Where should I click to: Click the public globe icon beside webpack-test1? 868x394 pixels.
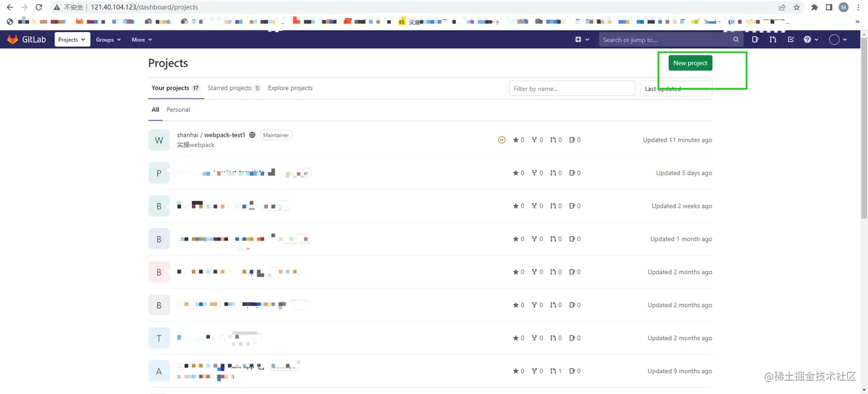click(x=252, y=135)
